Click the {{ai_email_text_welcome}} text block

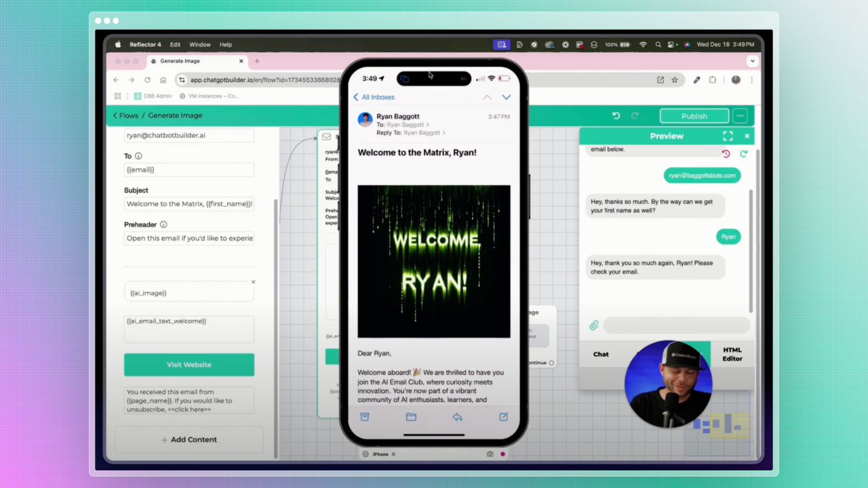189,329
